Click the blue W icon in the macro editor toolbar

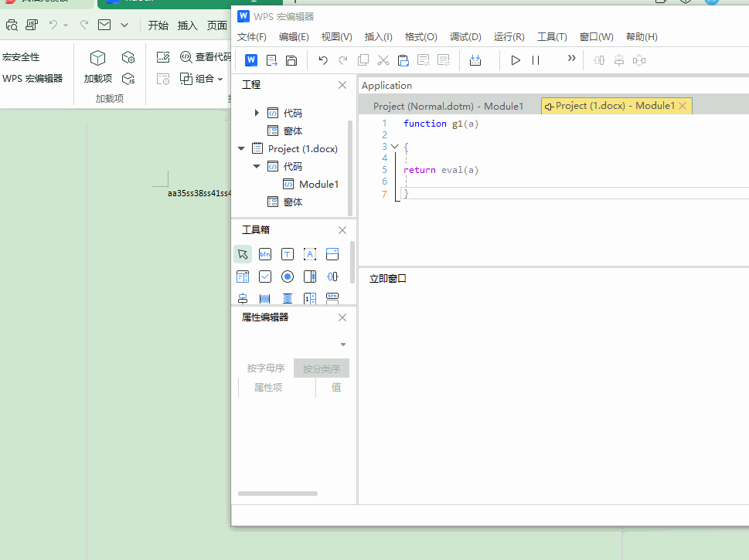(x=250, y=60)
